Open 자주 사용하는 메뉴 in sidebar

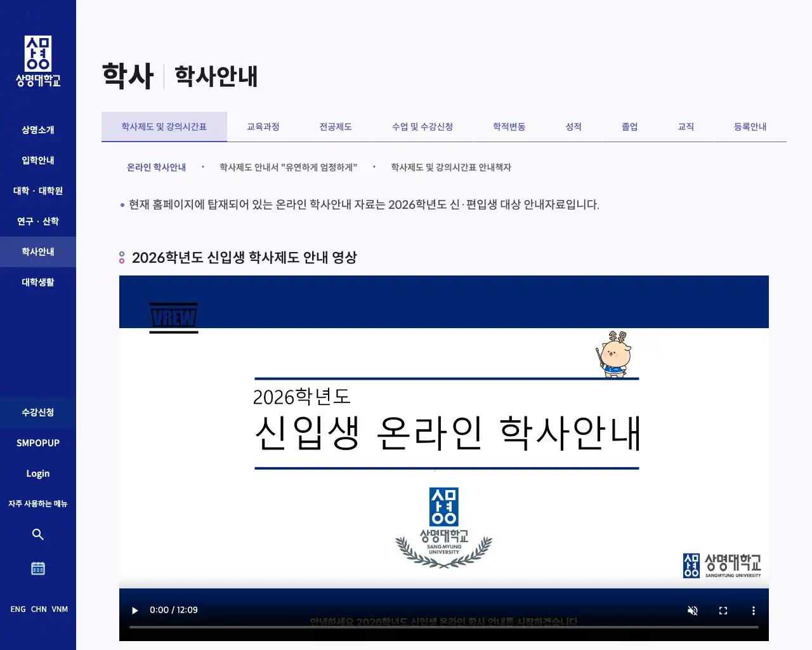pyautogui.click(x=38, y=504)
